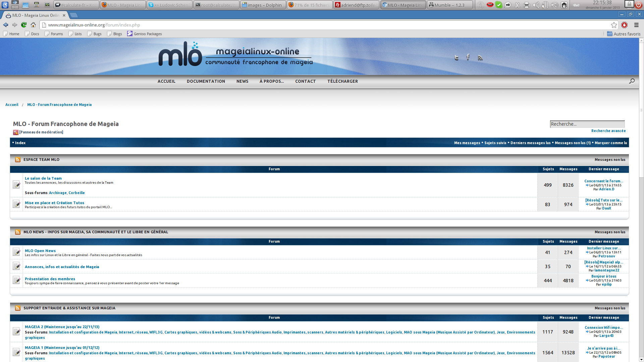Switch to the root@calculate terminal window

[x=216, y=5]
